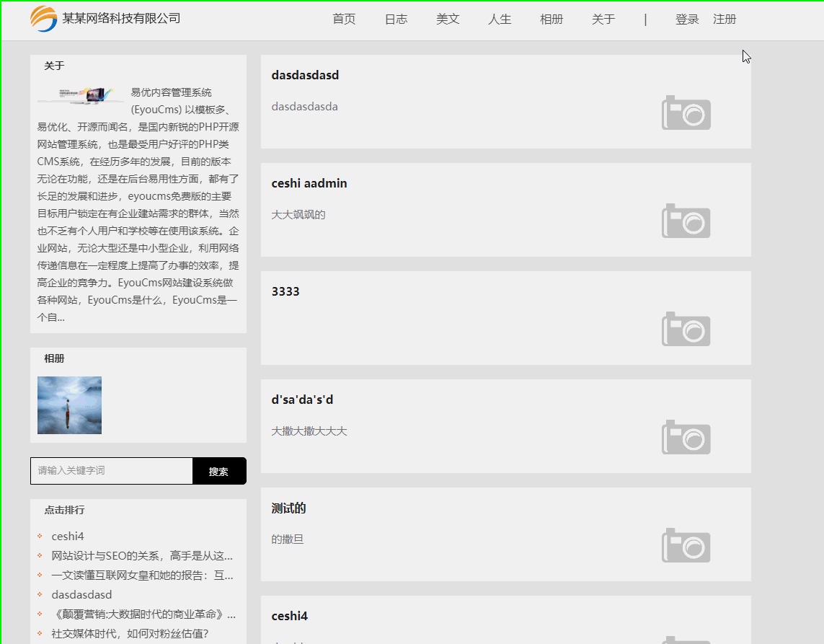Viewport: 824px width, 644px height.
Task: Click the dasdasdasda post summary text
Action: (305, 107)
